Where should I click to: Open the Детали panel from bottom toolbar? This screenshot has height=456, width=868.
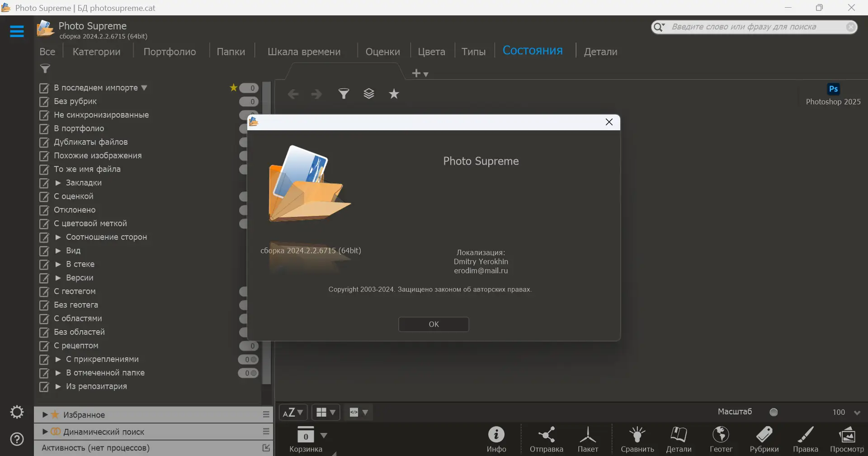click(x=679, y=439)
